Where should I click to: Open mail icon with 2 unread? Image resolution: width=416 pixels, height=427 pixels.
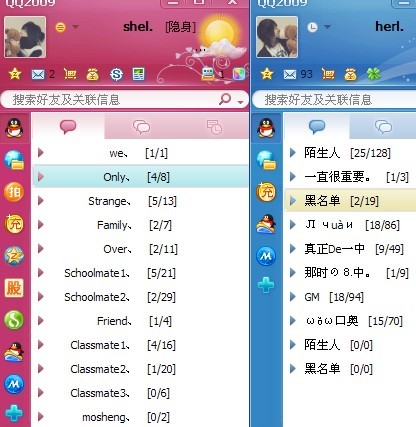pos(38,74)
